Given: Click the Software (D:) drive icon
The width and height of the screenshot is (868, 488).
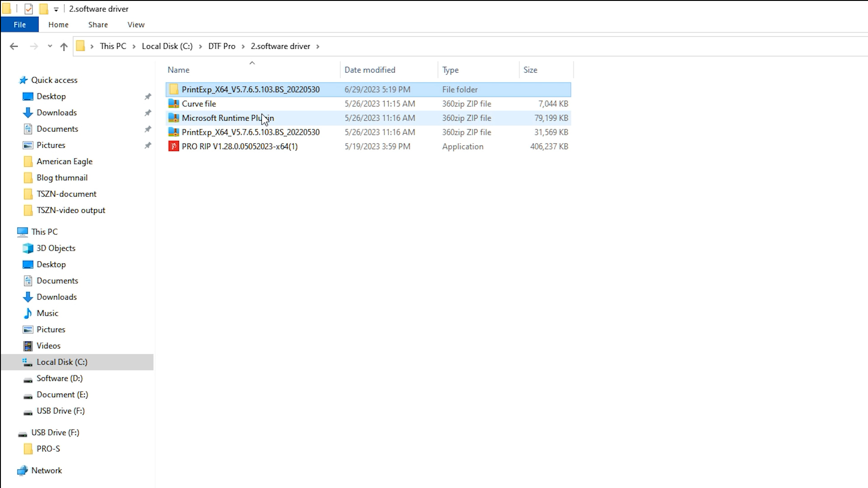Looking at the screenshot, I should (x=28, y=379).
